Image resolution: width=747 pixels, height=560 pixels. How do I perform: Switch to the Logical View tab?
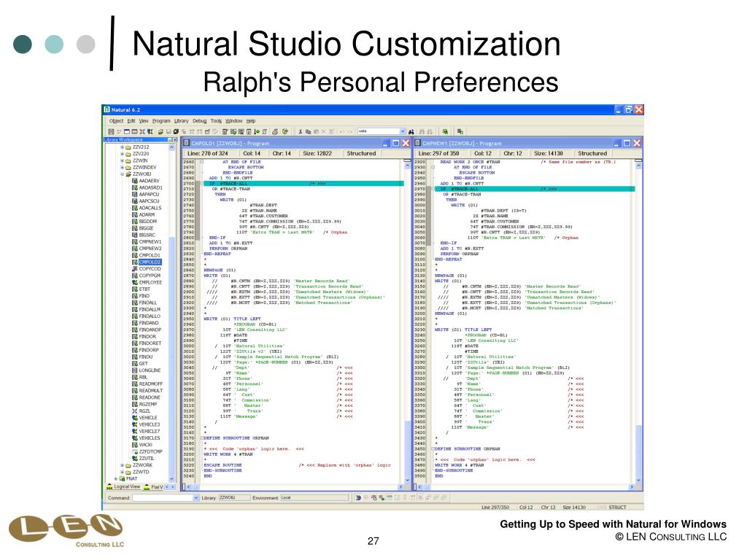click(x=123, y=486)
